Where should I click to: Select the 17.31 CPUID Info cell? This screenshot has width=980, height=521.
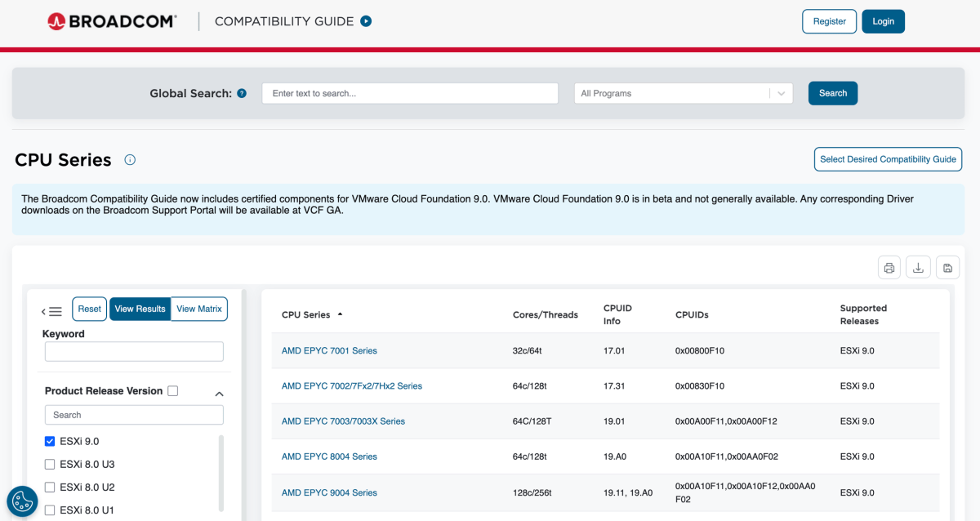(614, 386)
